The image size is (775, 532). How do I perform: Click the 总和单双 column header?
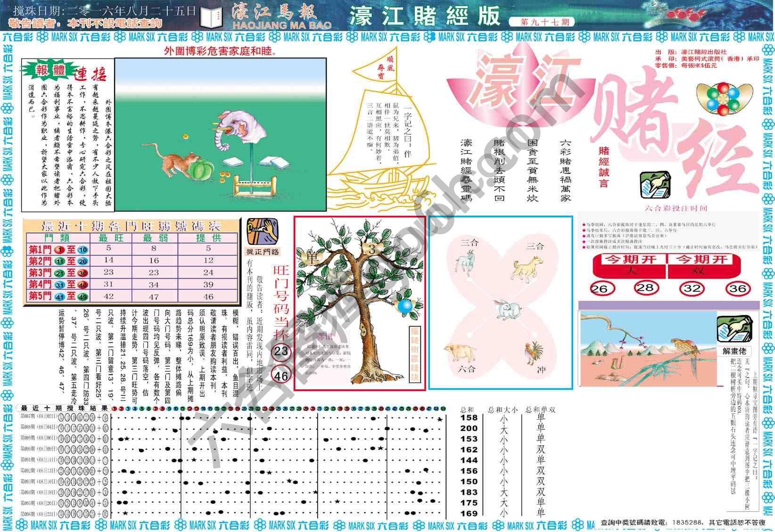point(541,410)
